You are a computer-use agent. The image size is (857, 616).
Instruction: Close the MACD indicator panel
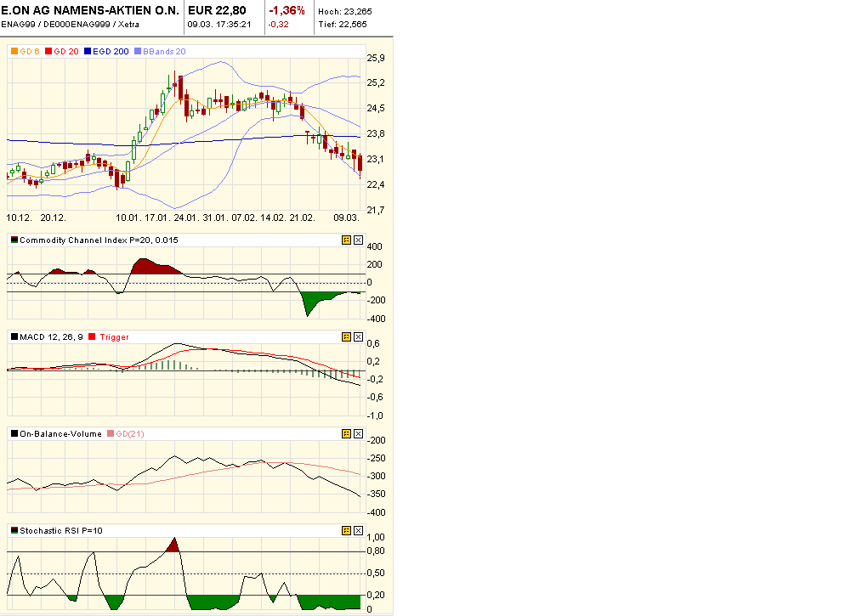click(x=358, y=337)
